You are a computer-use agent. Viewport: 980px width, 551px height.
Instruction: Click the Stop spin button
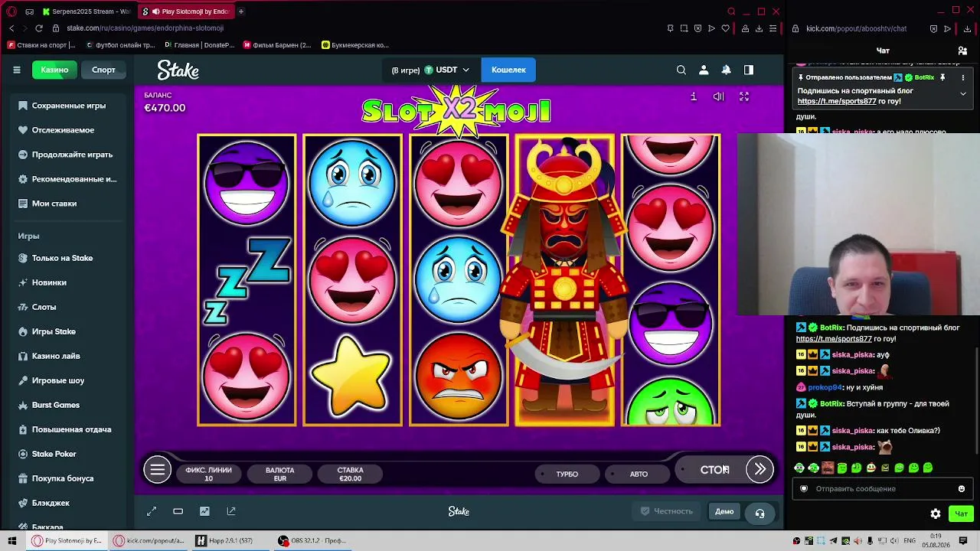pyautogui.click(x=715, y=469)
